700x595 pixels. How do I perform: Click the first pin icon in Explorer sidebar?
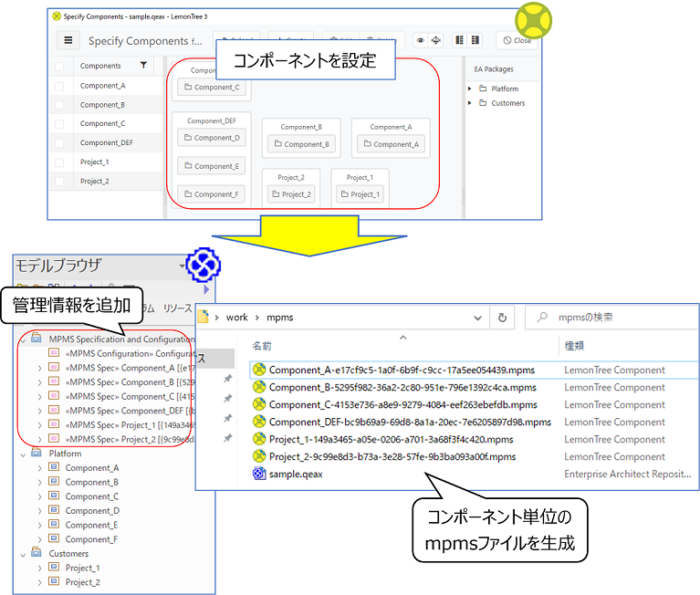(227, 379)
